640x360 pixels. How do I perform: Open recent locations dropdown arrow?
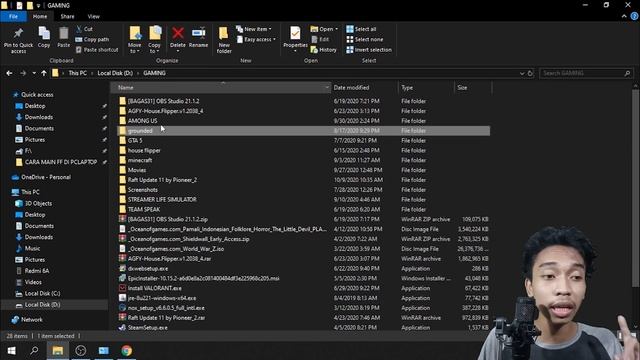pyautogui.click(x=34, y=73)
